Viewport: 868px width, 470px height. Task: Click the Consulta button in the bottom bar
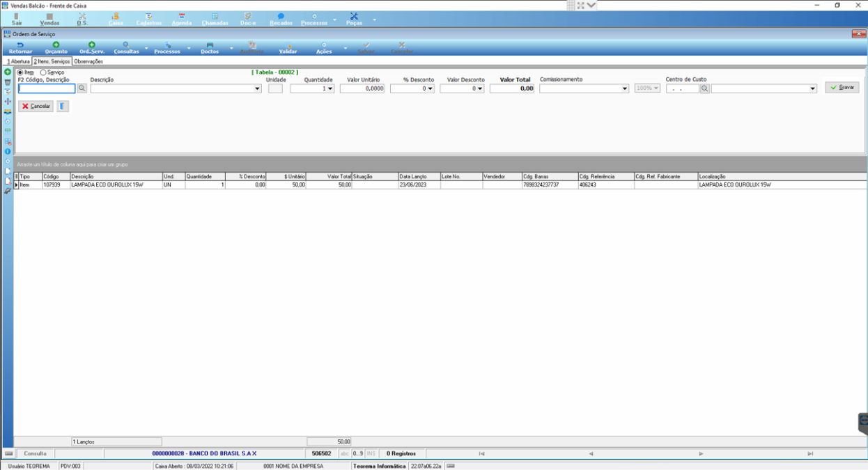(36, 453)
